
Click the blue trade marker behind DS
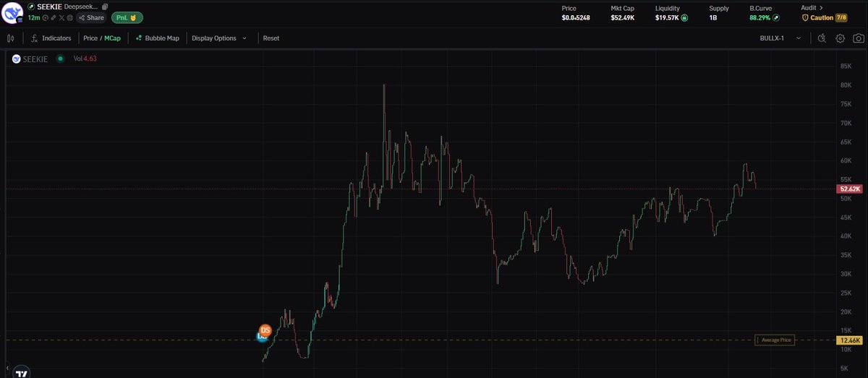tap(260, 337)
